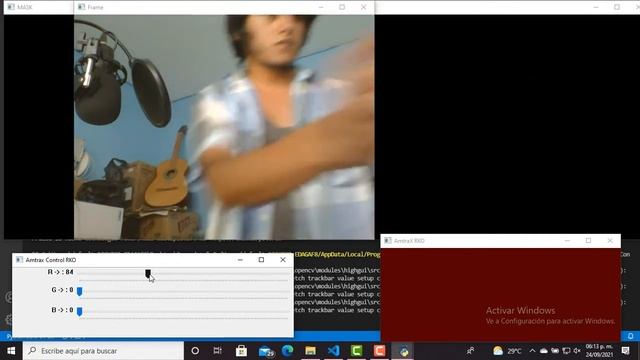Close the Frame window
Screen dimensions: 640x360
point(363,7)
